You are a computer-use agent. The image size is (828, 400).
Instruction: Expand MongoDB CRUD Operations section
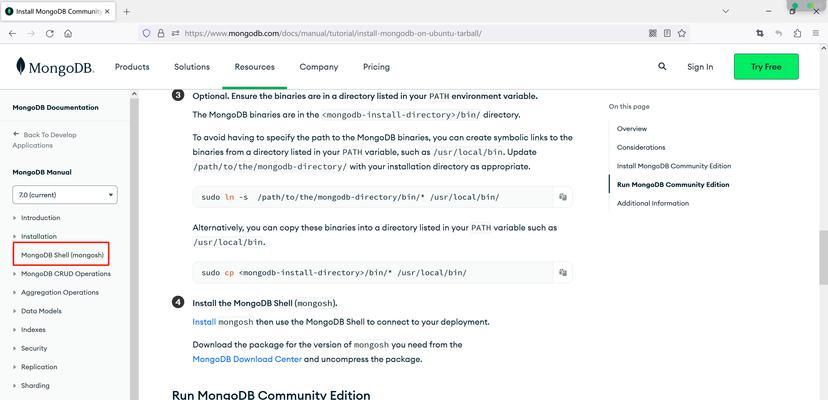65,274
